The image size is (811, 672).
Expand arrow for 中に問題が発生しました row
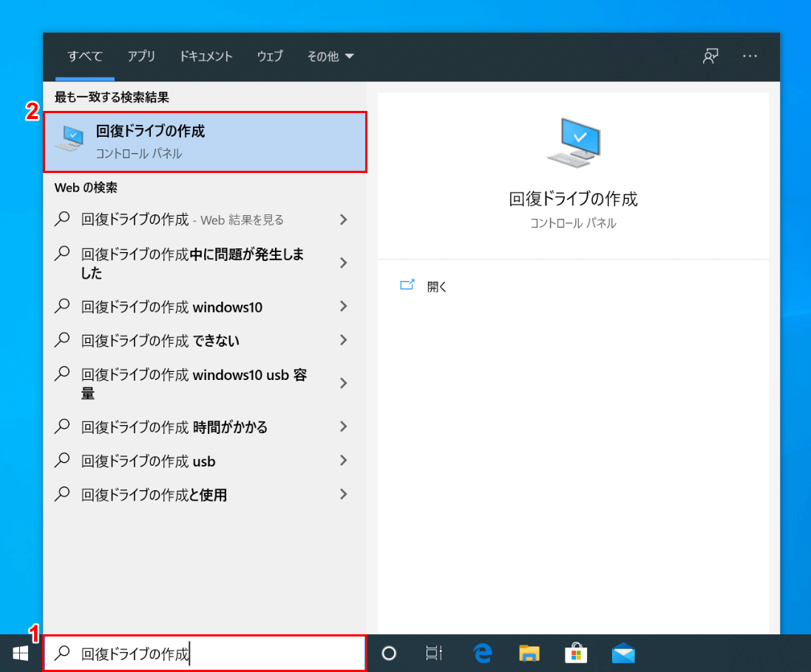(344, 262)
